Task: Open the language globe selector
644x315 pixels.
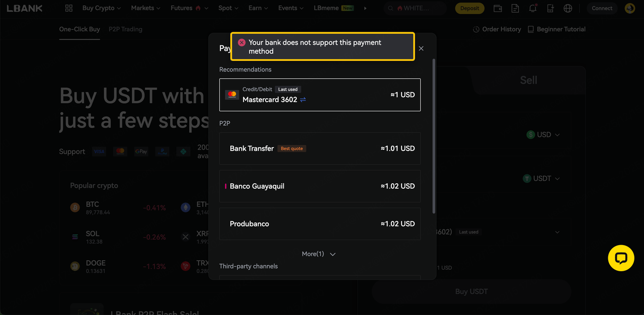Action: pos(568,9)
